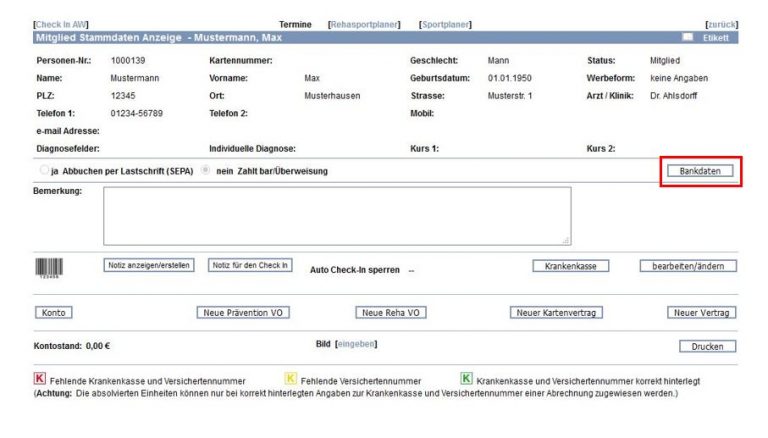
Task: Click inside the Bemerkung text area
Action: pyautogui.click(x=337, y=215)
